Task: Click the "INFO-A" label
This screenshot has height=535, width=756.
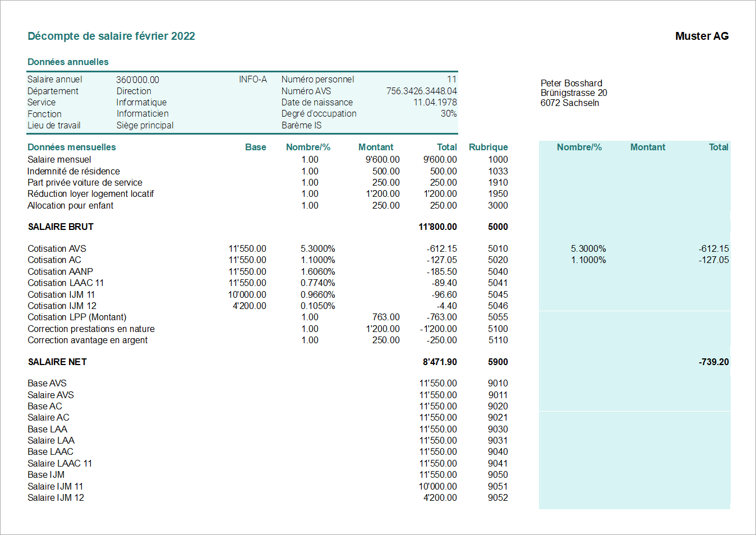Action: [x=252, y=80]
